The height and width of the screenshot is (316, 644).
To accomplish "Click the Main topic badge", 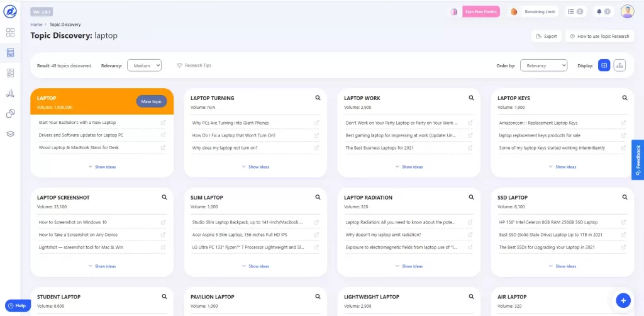I will [152, 101].
